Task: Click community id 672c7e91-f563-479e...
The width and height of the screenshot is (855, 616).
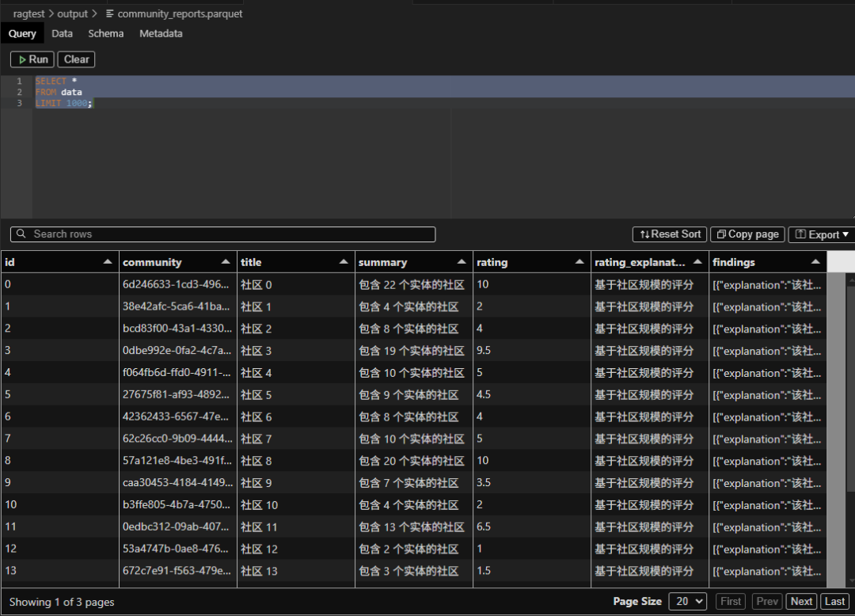Action: coord(178,571)
